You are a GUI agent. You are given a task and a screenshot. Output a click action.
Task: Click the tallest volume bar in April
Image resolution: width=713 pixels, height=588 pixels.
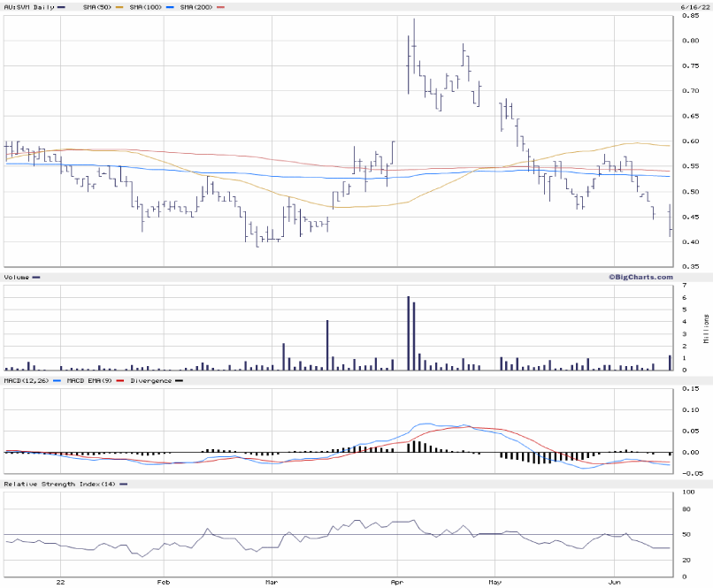pyautogui.click(x=408, y=333)
